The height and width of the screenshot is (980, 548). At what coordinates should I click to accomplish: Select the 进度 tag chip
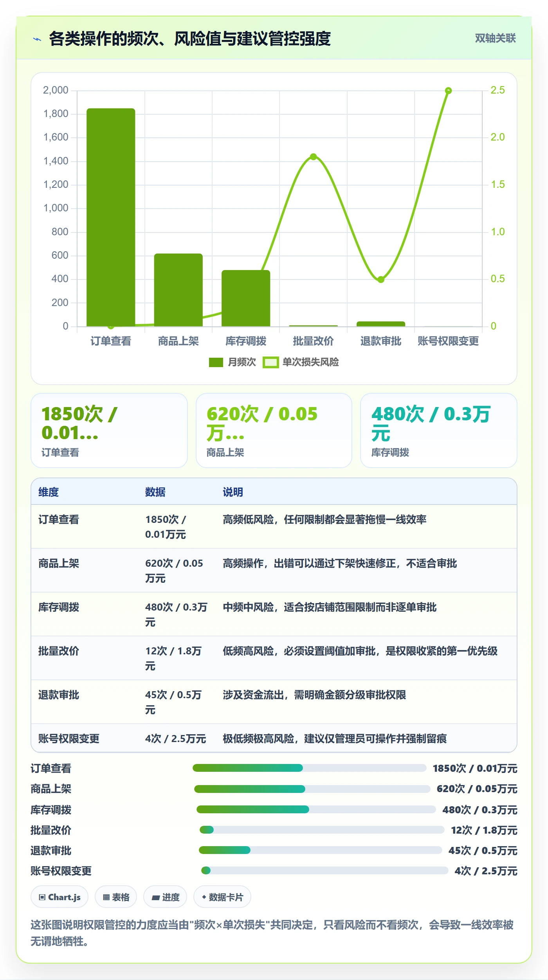pyautogui.click(x=165, y=897)
